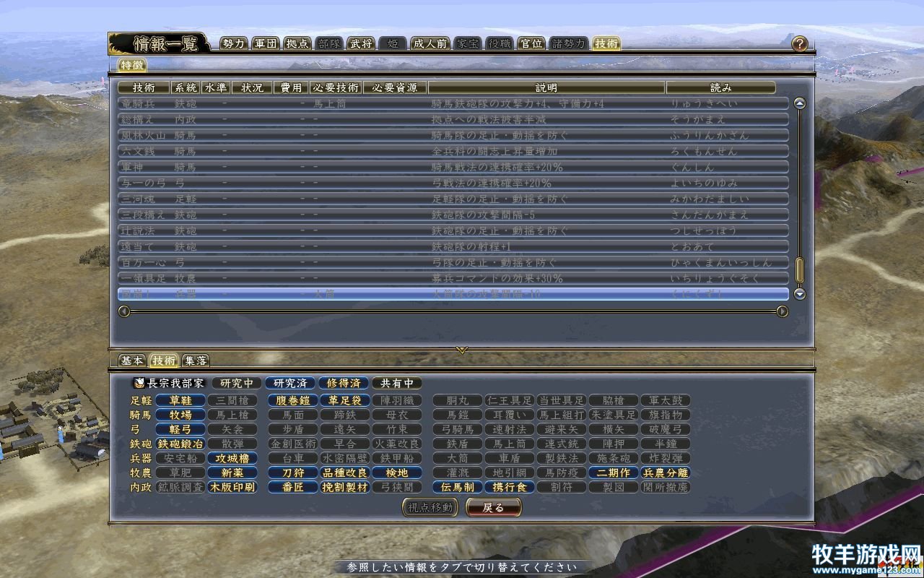
Task: Click the 兵農分離 technology button
Action: click(x=666, y=473)
